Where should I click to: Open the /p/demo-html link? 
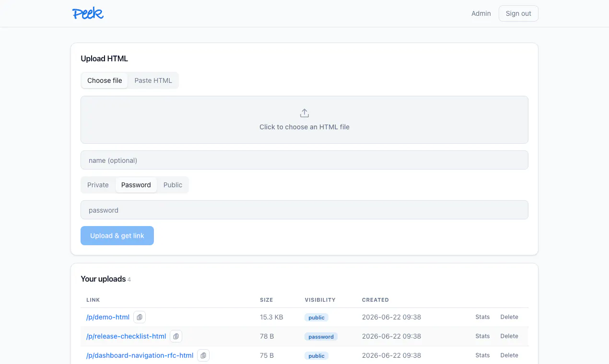tap(108, 317)
